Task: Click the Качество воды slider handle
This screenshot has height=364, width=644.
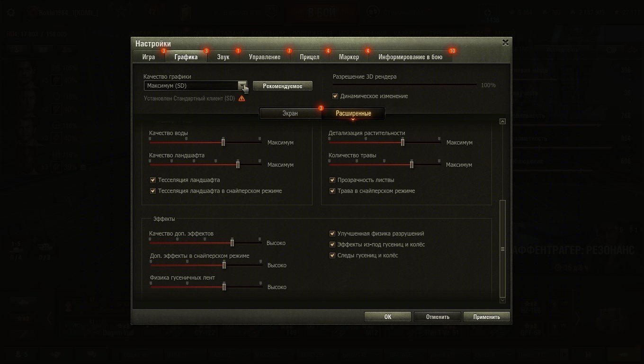Action: 223,142
